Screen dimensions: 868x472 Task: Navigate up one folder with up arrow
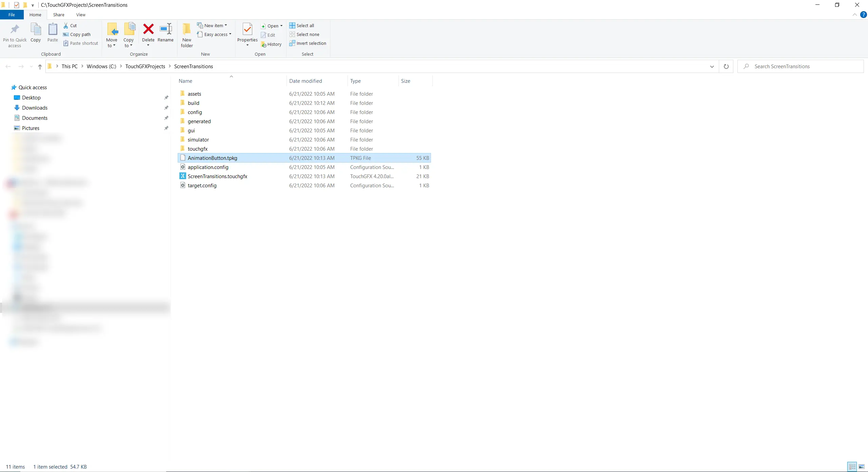[40, 67]
